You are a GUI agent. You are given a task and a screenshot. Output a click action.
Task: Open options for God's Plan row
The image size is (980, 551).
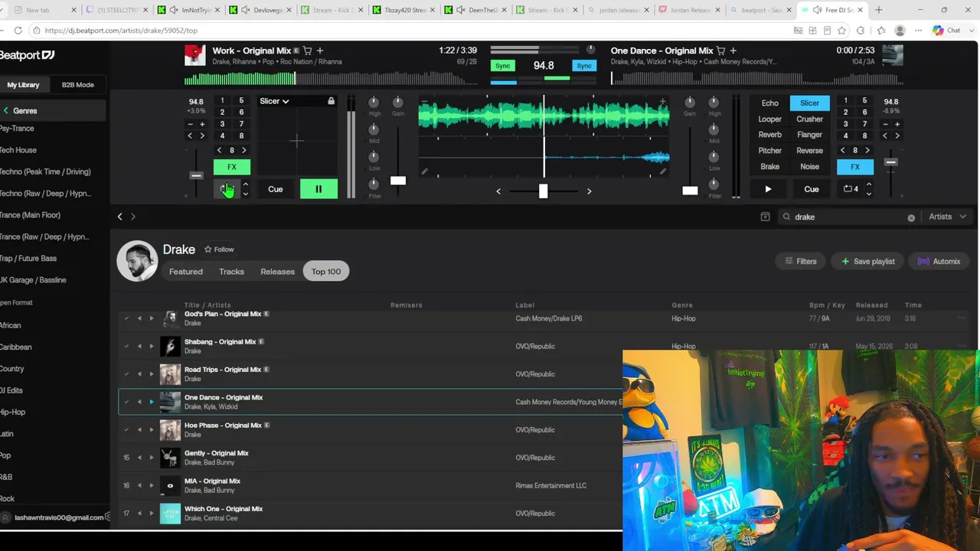962,318
